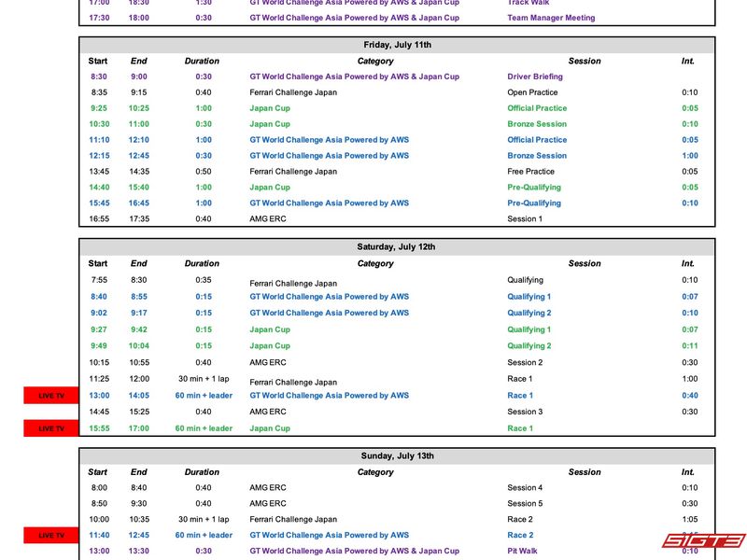Image resolution: width=747 pixels, height=560 pixels.
Task: Click "AMG ERC" in the 10:15 row
Action: tap(268, 362)
